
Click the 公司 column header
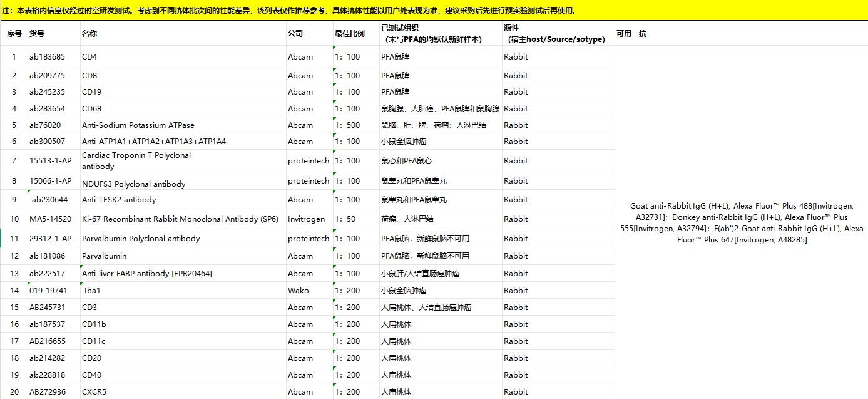[310, 34]
